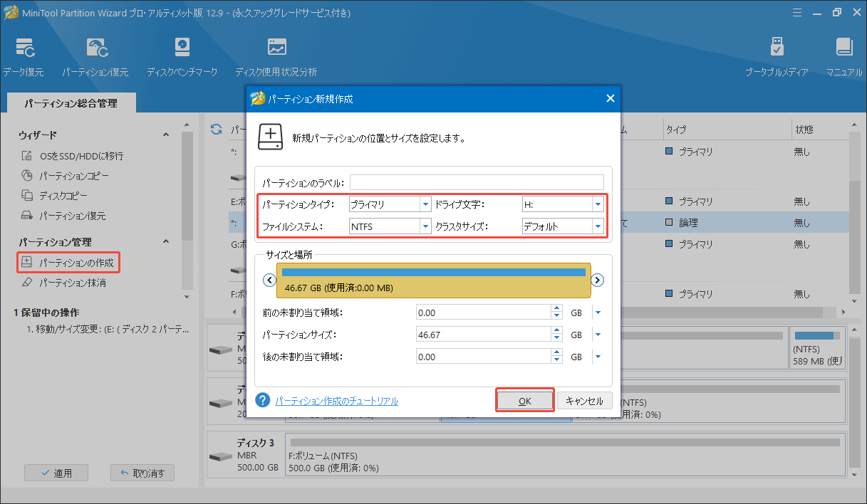Screen dimensions: 867x504
Task: Click the help question mark icon in dialog
Action: 263,400
